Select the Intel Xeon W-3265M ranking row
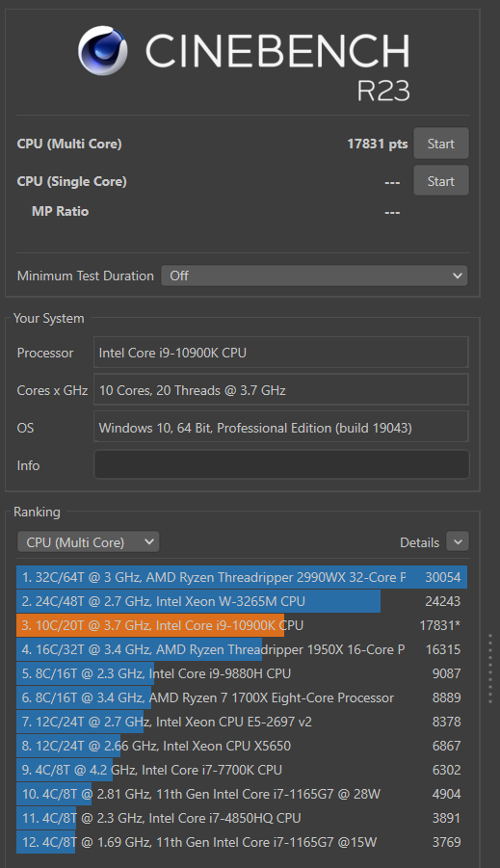Viewport: 500px width, 868px height. [x=242, y=601]
